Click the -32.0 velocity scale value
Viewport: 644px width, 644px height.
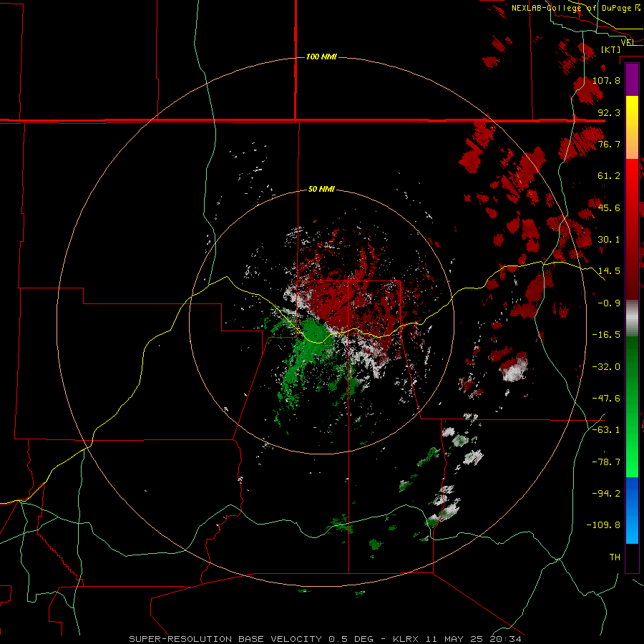(606, 367)
